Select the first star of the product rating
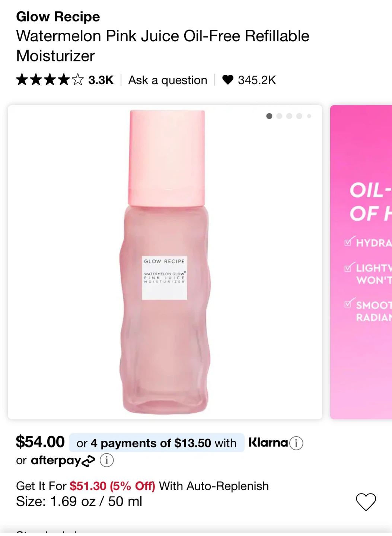This screenshot has width=392, height=536. [x=22, y=80]
